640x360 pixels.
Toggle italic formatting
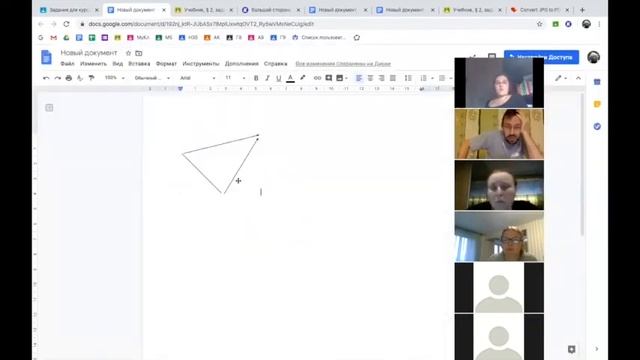point(267,78)
